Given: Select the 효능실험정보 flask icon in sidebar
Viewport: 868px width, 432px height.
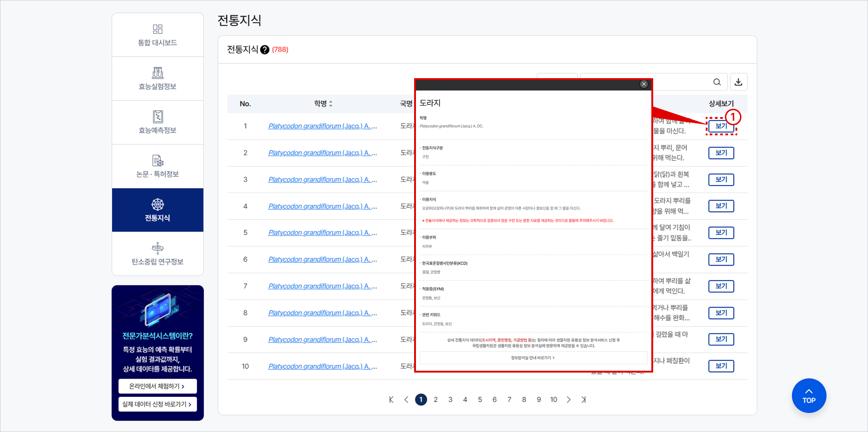Looking at the screenshot, I should [157, 72].
